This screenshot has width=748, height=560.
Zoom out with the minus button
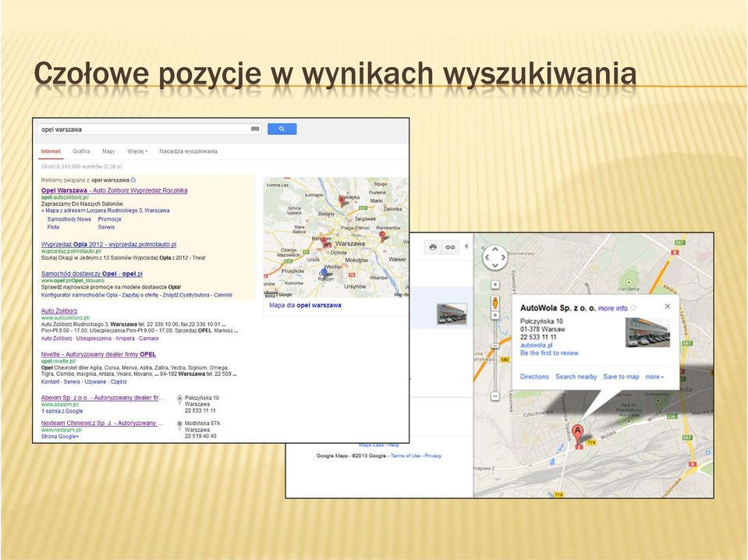pyautogui.click(x=495, y=396)
